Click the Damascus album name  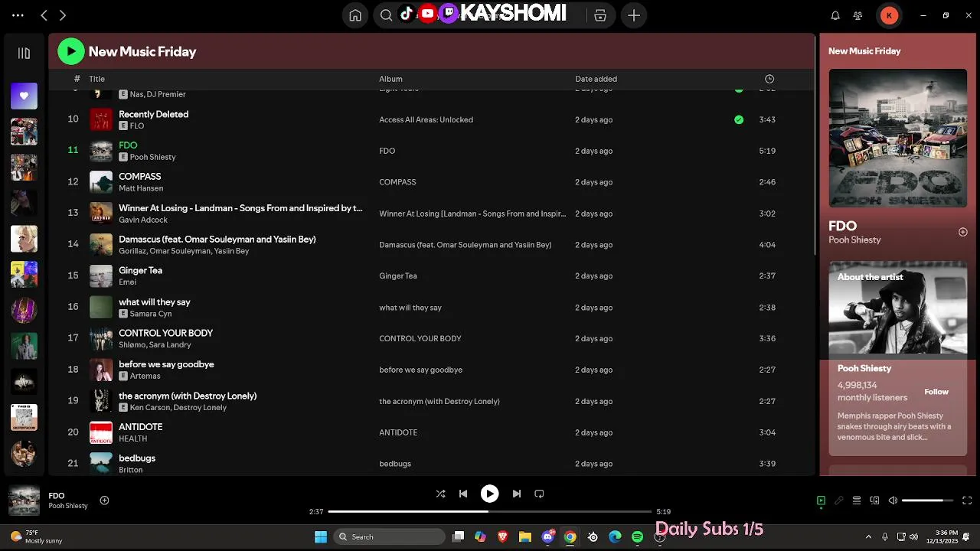[465, 245]
